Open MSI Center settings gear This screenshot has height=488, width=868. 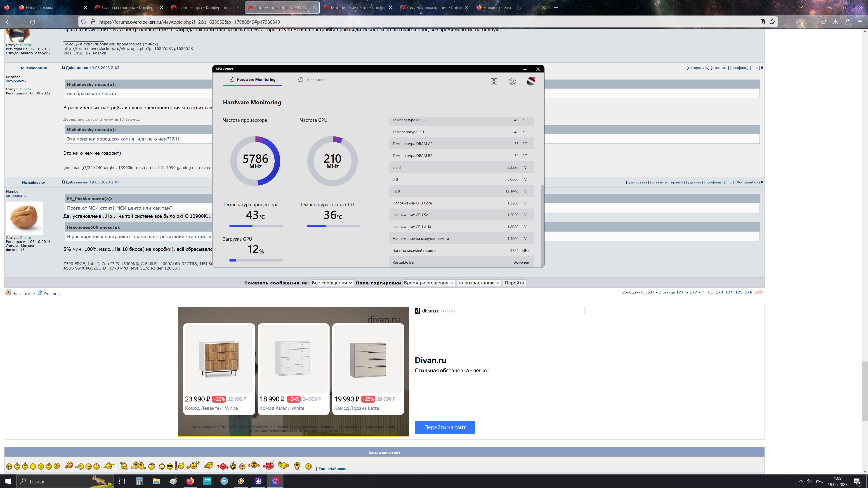tap(512, 81)
